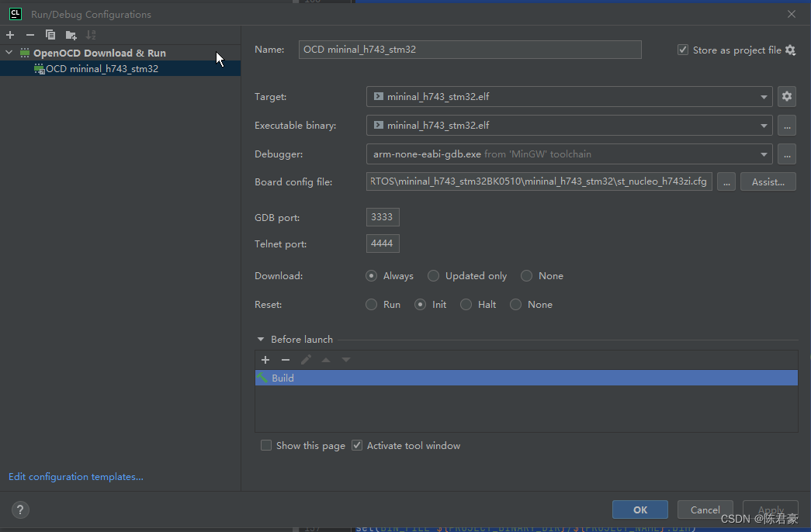This screenshot has width=811, height=532.
Task: Select Download Updated only option
Action: coord(433,276)
